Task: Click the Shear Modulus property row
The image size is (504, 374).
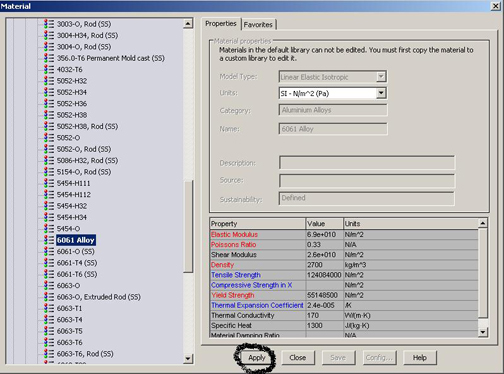Action: [x=344, y=255]
